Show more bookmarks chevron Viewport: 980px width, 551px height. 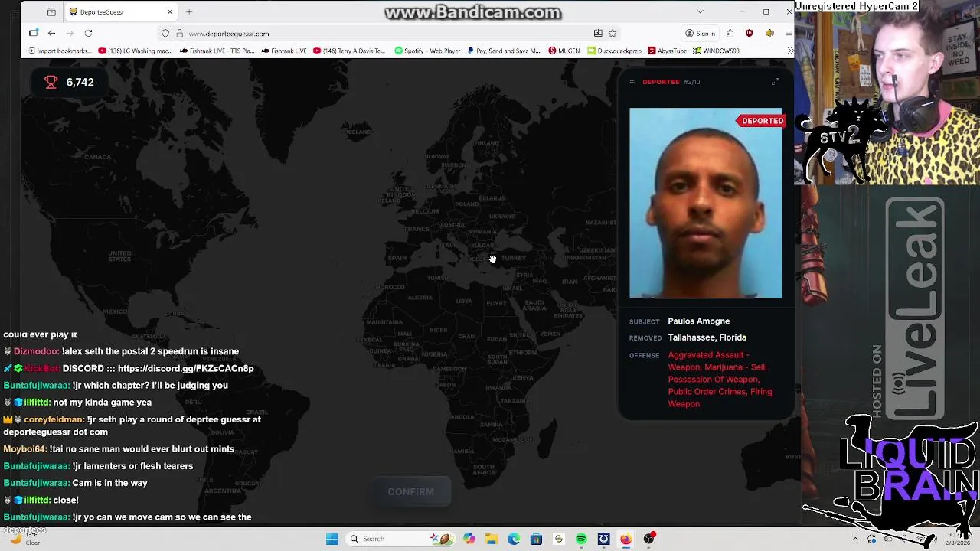pyautogui.click(x=789, y=51)
